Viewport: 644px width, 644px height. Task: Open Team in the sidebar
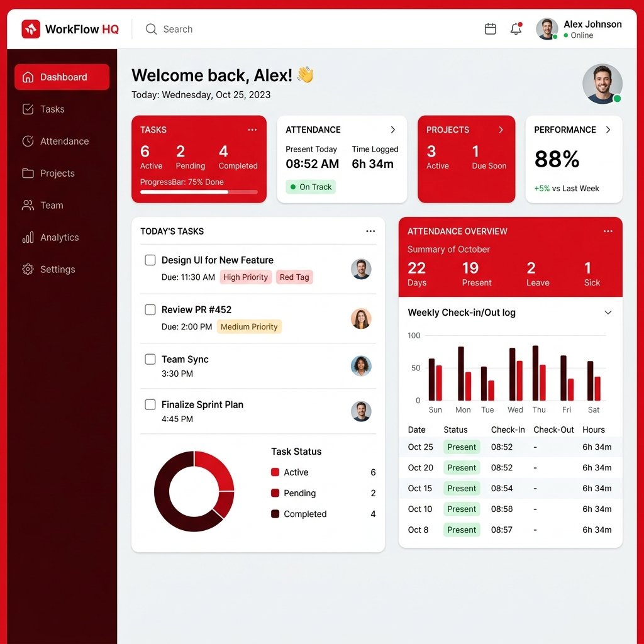62,205
